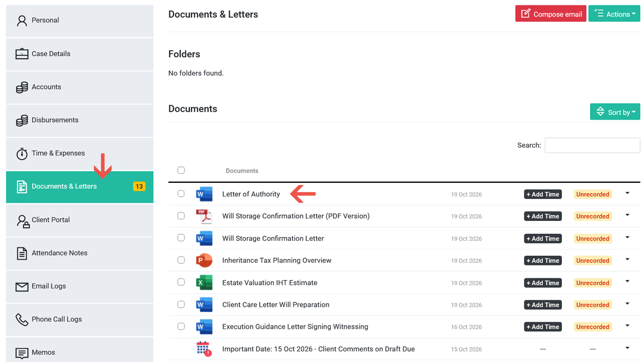644x362 pixels.
Task: Click the document Search input field
Action: (592, 145)
